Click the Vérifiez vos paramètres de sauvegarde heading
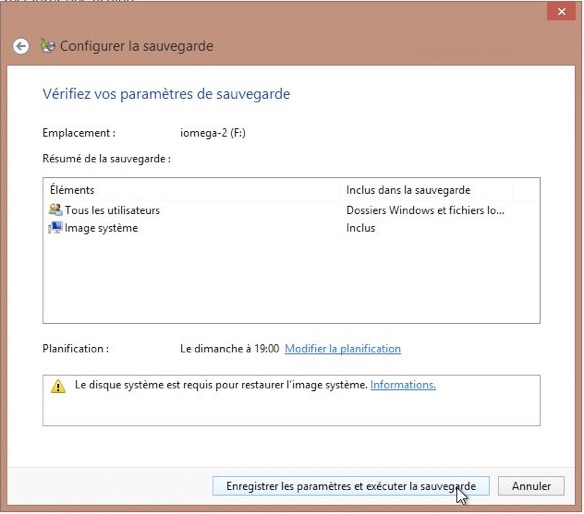Image resolution: width=584 pixels, height=514 pixels. (x=166, y=94)
